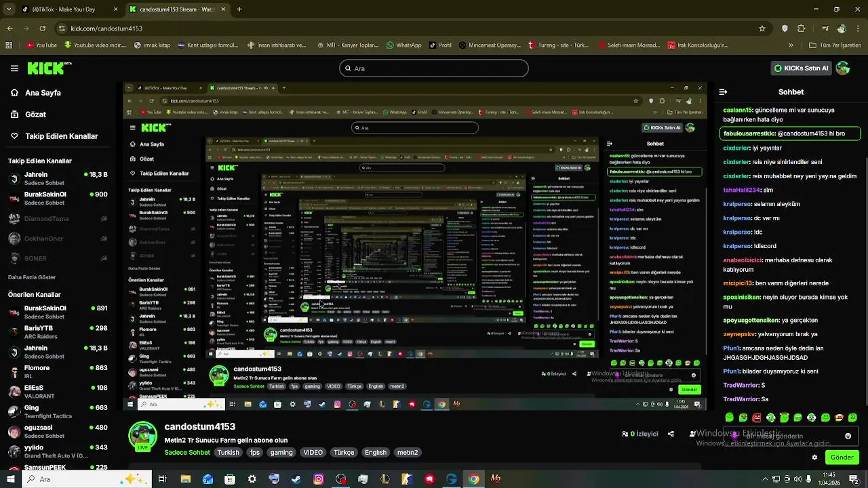Open chat settings gear beside large Gönder button
Image resolution: width=868 pixels, height=488 pixels.
[x=814, y=457]
